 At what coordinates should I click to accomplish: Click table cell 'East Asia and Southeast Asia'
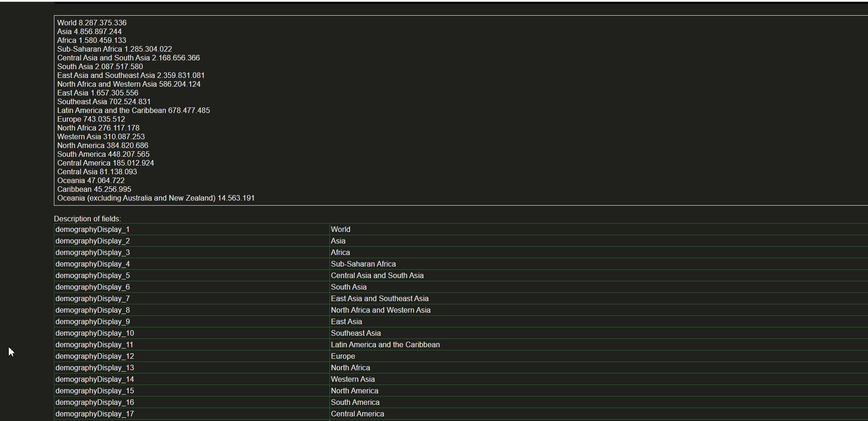tap(599, 298)
